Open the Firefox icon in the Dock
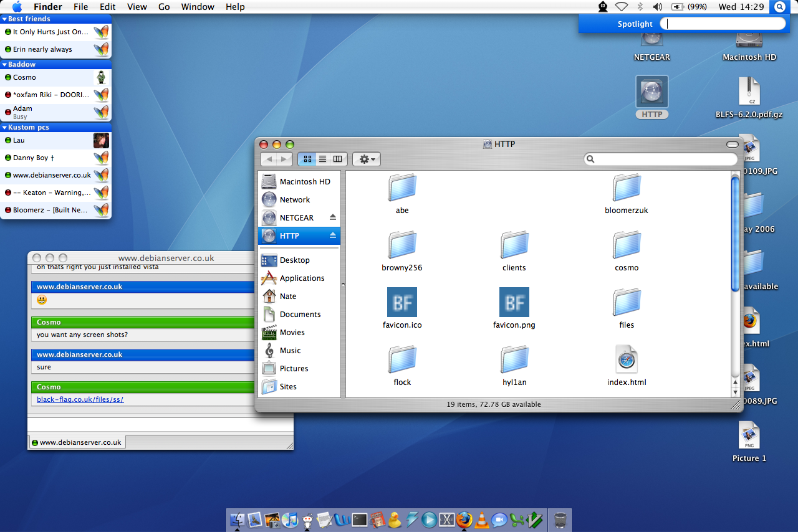 (x=464, y=519)
